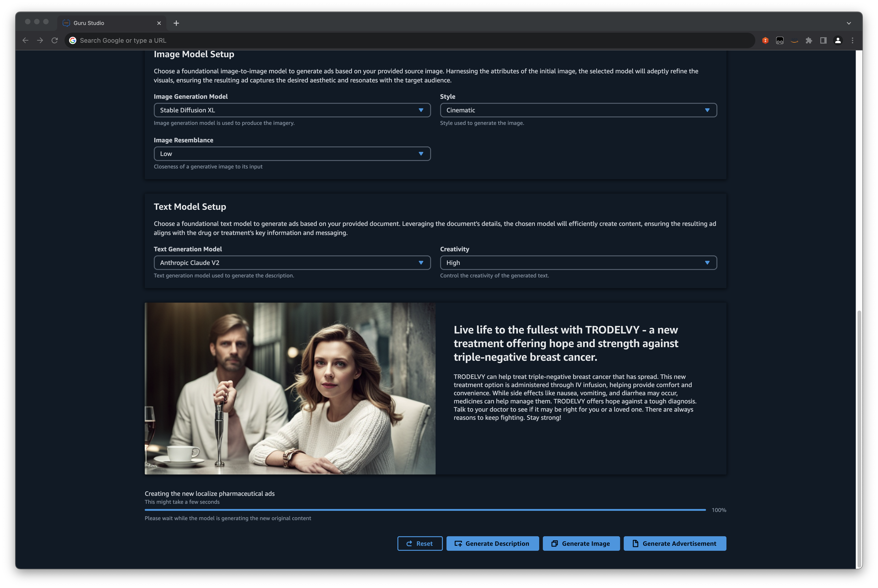Screen dimensions: 878x588
Task: Click the orange hexagon extension icon
Action: click(x=765, y=40)
